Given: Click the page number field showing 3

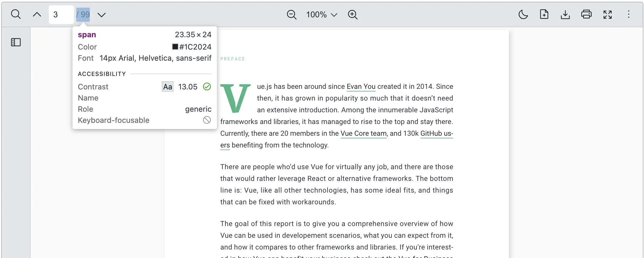Looking at the screenshot, I should [x=61, y=15].
